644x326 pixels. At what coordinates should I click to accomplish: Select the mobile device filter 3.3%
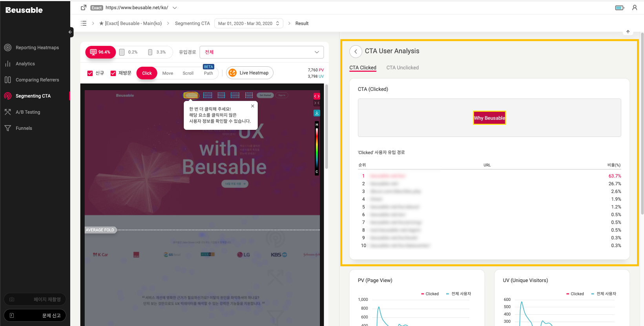[x=157, y=52]
